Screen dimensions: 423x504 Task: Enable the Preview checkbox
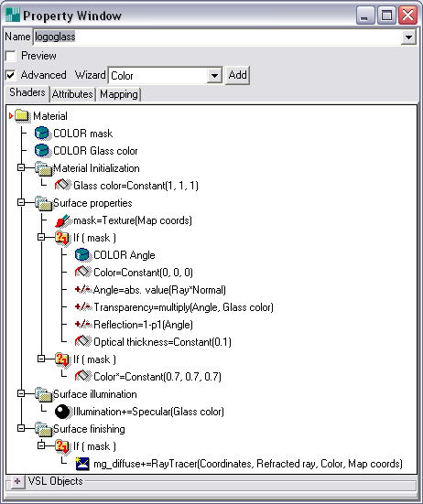tap(11, 56)
